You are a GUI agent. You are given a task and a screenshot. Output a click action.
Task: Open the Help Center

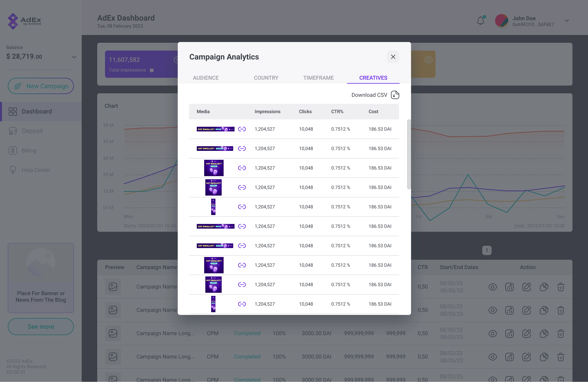click(29, 170)
